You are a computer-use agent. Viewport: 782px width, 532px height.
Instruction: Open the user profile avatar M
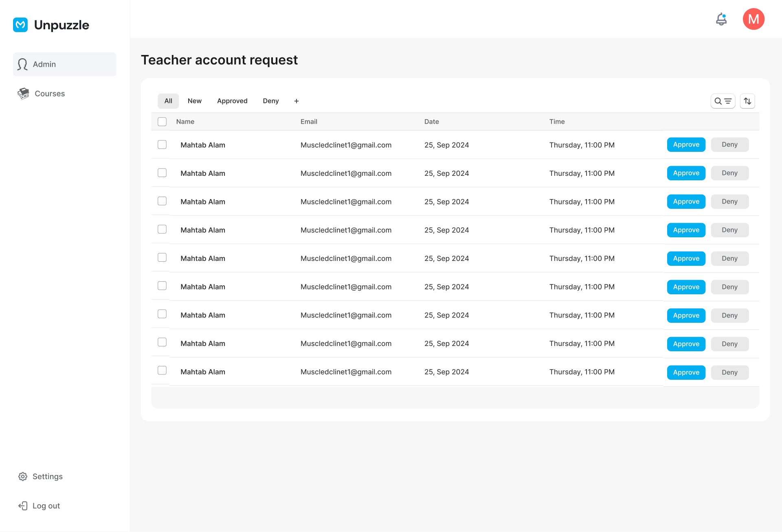[x=753, y=19]
